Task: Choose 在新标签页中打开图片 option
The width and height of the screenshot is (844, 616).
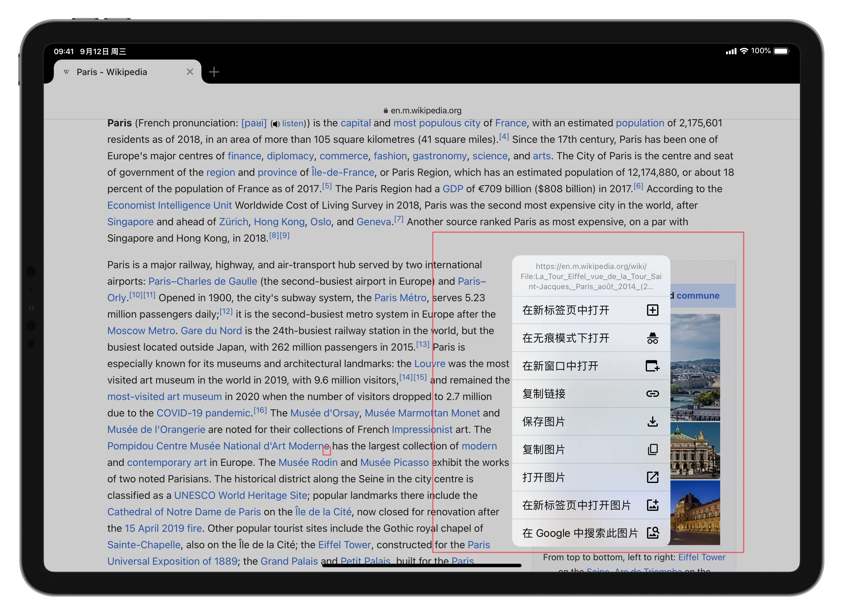Action: 591,505
